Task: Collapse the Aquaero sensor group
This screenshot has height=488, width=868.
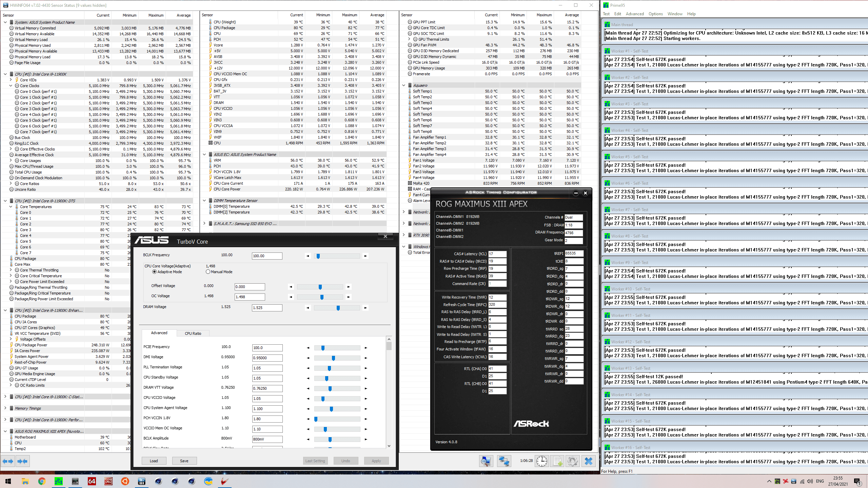Action: tap(404, 85)
